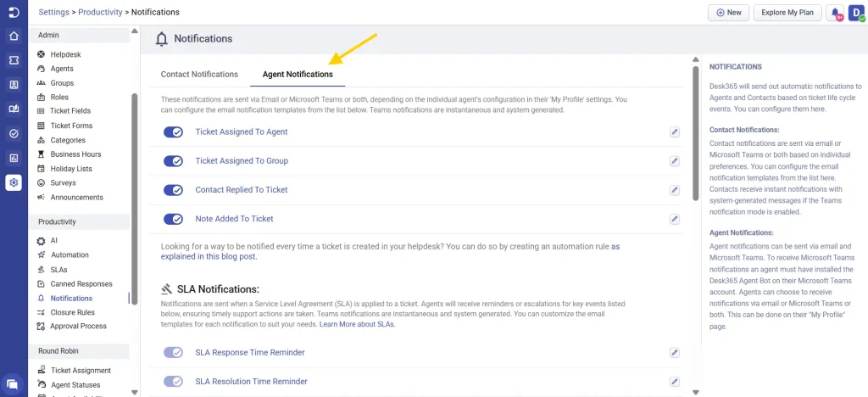
Task: Open the user profile avatar 'D'
Action: (x=856, y=13)
